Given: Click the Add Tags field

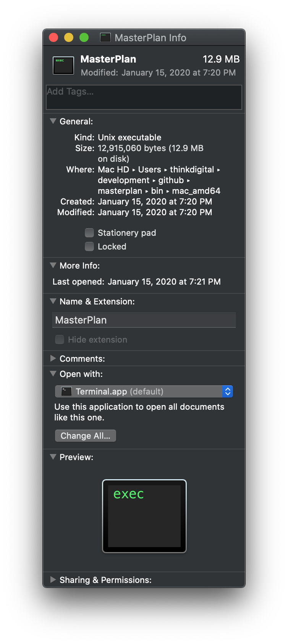Looking at the screenshot, I should [144, 97].
